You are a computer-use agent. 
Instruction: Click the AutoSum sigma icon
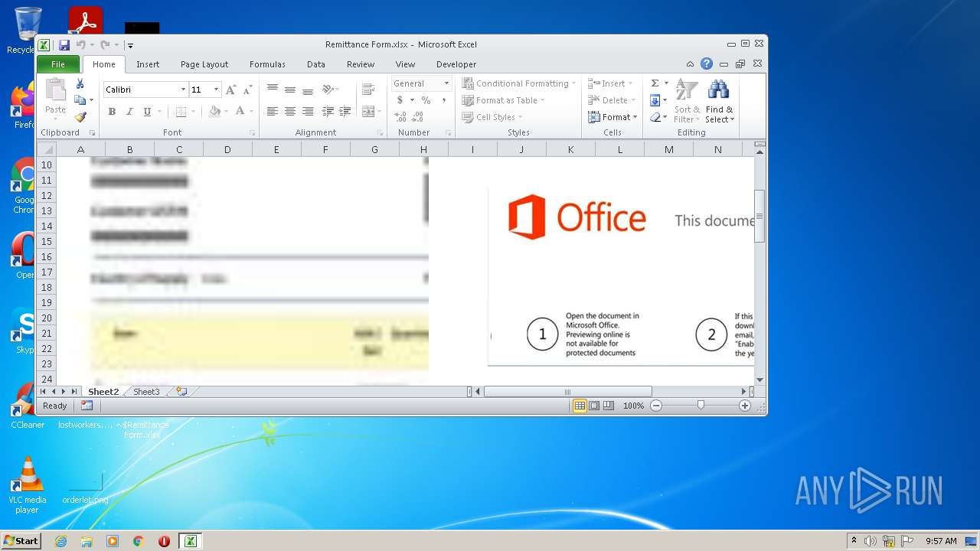(x=655, y=83)
